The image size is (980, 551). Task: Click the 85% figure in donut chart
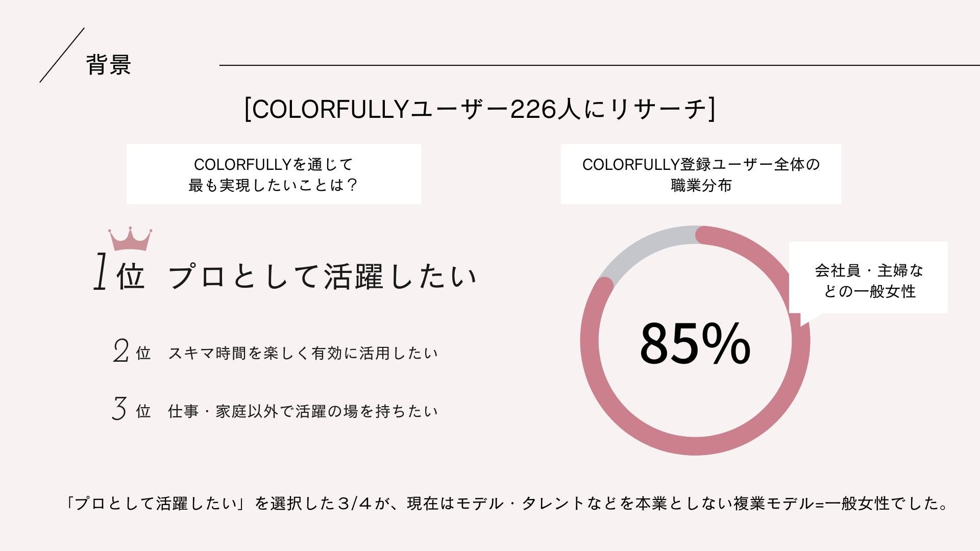click(x=695, y=344)
